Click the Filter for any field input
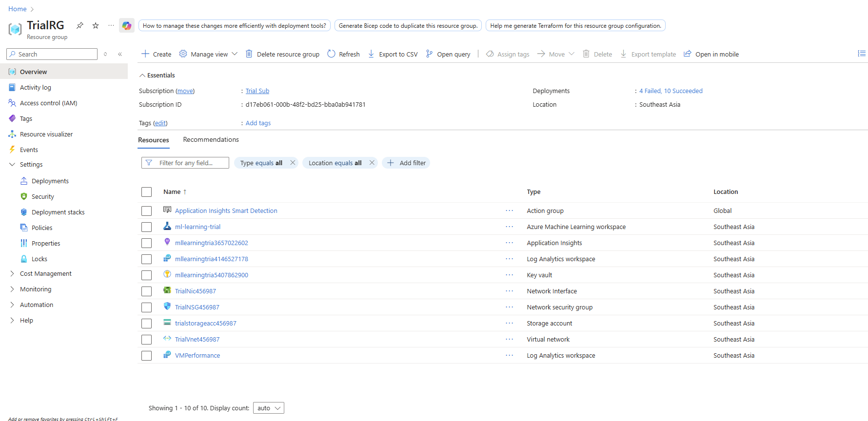The width and height of the screenshot is (868, 421). 190,163
